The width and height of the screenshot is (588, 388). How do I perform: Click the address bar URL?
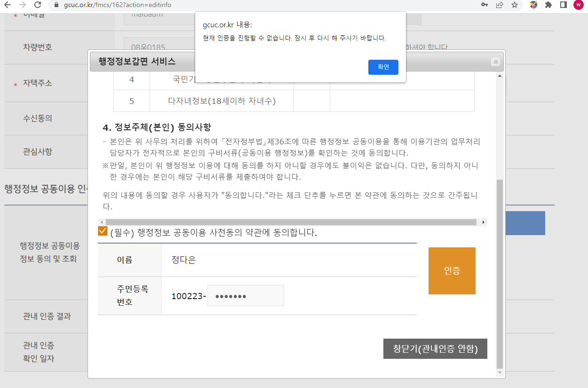click(x=118, y=5)
